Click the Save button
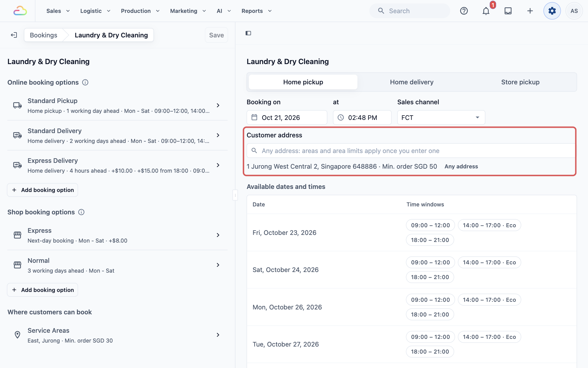Screen dimensions: 588x368 217,35
